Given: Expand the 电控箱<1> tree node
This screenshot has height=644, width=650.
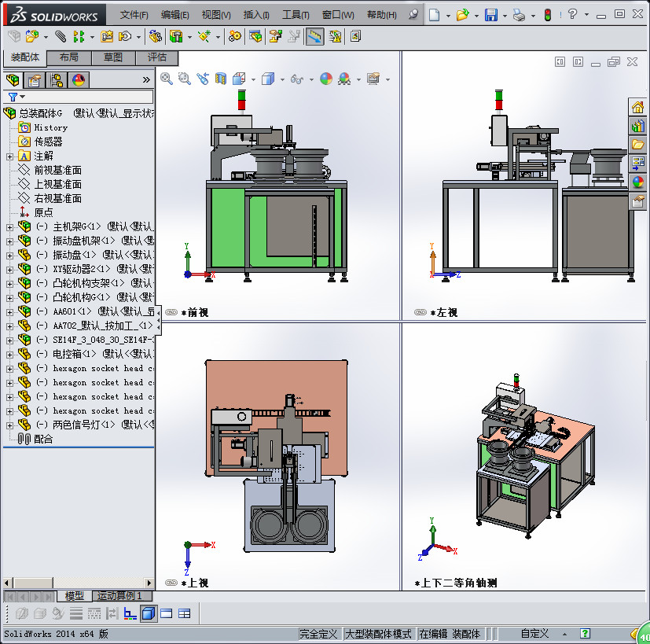Looking at the screenshot, I should tap(10, 355).
